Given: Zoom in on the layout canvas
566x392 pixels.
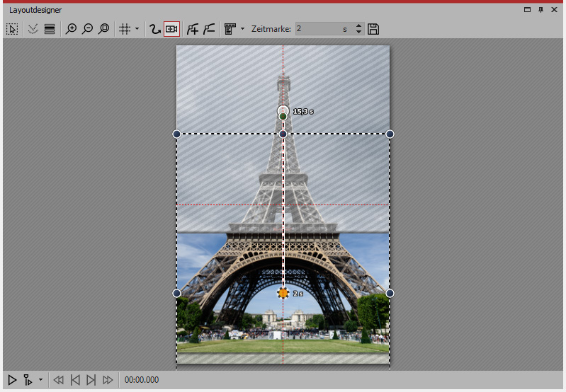Looking at the screenshot, I should click(x=71, y=29).
